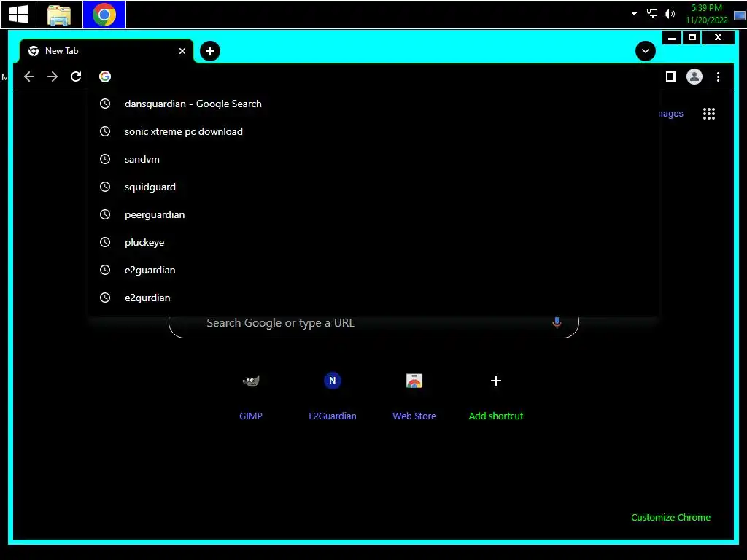Viewport: 747px width, 560px height.
Task: Click the Add shortcut plus tile
Action: click(496, 396)
